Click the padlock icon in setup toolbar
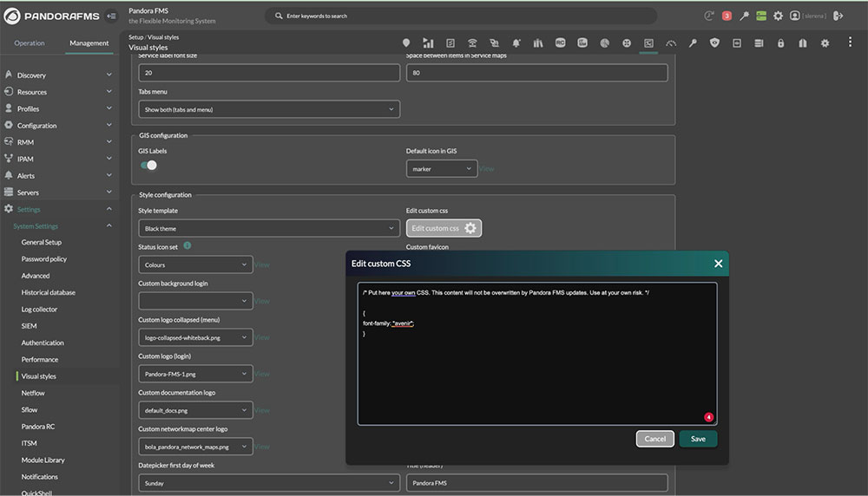This screenshot has height=496, width=868. tap(780, 42)
